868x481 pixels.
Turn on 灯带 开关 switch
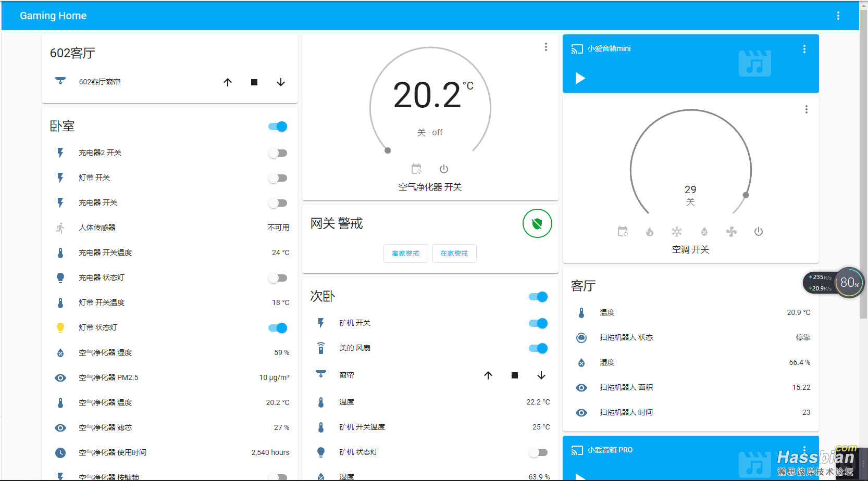click(x=278, y=178)
